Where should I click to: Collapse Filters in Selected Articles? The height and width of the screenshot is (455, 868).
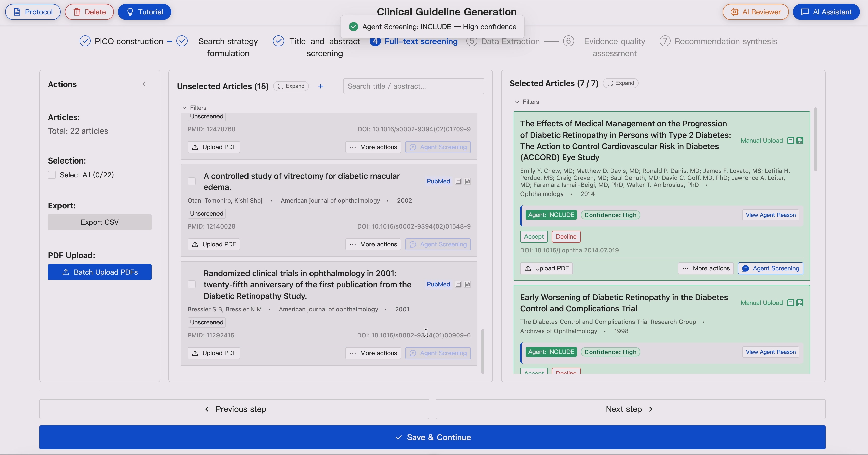tap(527, 102)
